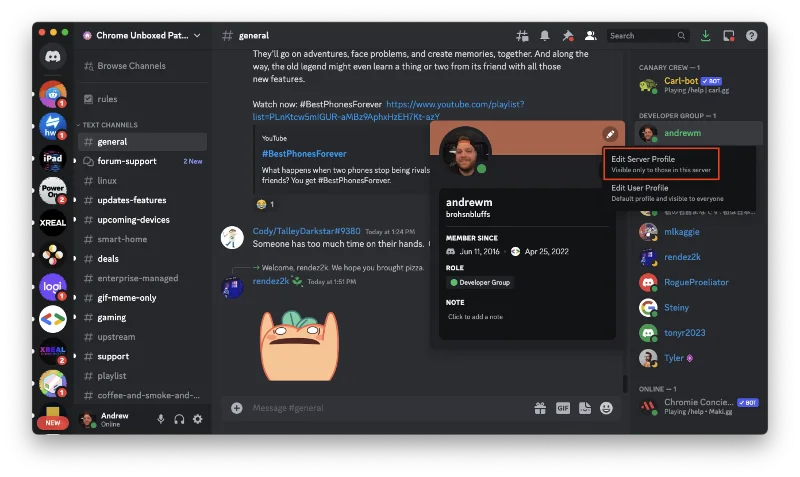
Task: Toggle headphones deafen in user panel
Action: (179, 419)
